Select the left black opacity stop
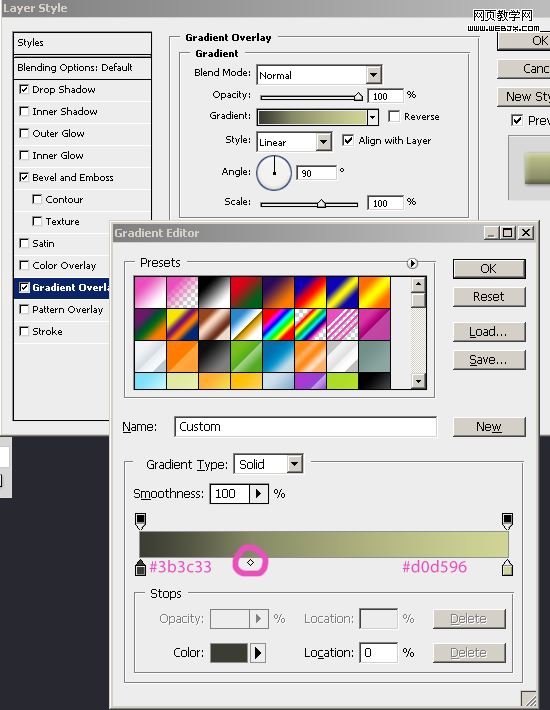Viewport: 550px width, 710px height. point(140,521)
